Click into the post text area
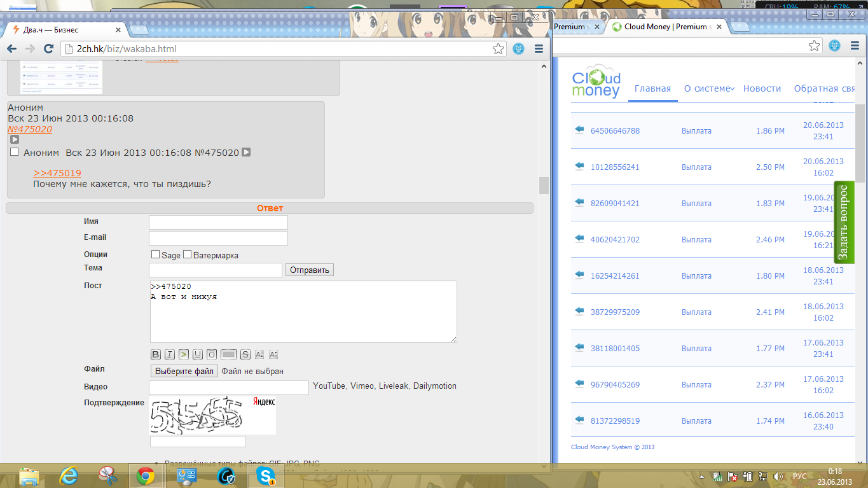Screen dimensions: 868x488 pyautogui.click(x=303, y=312)
